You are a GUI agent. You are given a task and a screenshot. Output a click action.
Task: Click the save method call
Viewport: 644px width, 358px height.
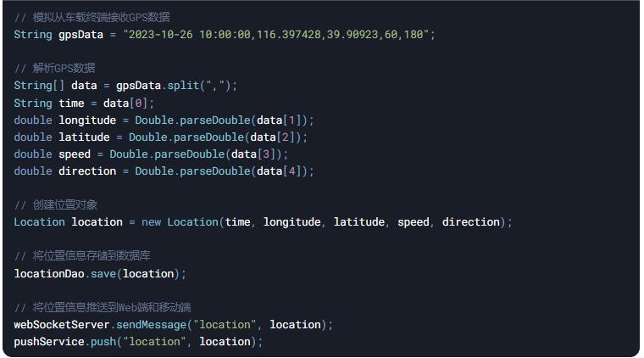click(103, 273)
